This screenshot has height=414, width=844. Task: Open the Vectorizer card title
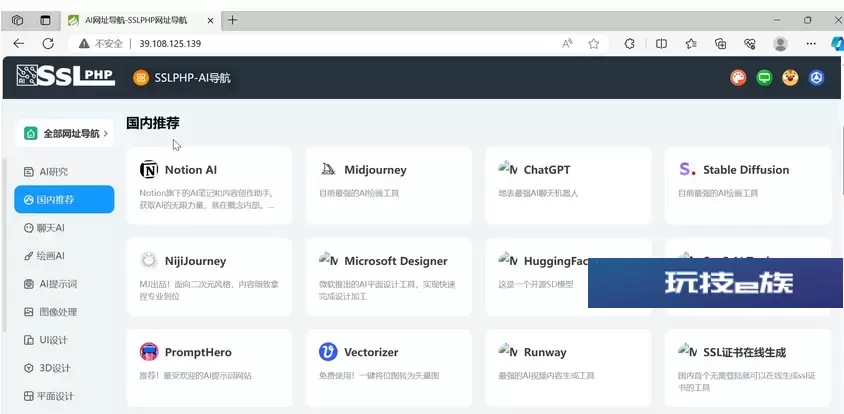coord(371,352)
